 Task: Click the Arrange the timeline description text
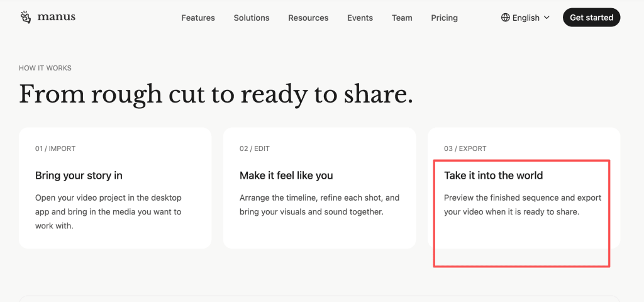pyautogui.click(x=319, y=204)
